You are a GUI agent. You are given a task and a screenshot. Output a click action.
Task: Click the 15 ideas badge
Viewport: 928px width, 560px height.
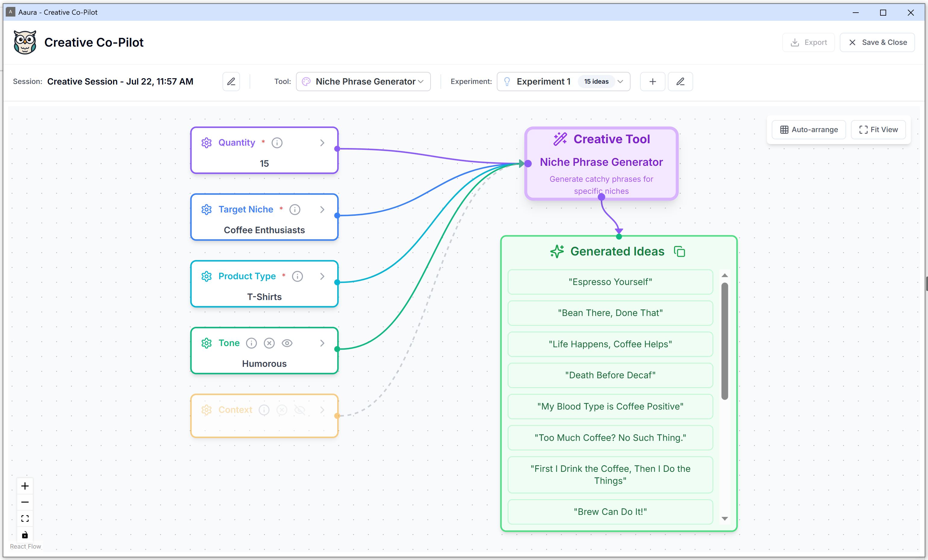tap(596, 82)
